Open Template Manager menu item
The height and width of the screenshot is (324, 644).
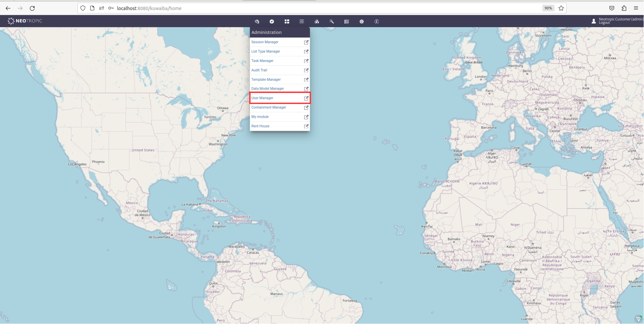click(266, 80)
